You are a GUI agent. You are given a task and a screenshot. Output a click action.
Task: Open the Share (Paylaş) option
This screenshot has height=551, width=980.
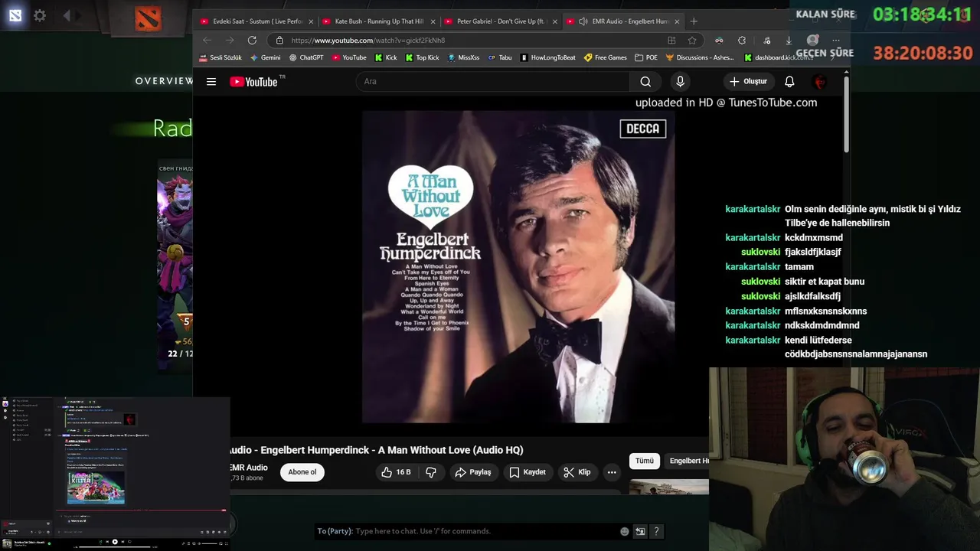pos(472,472)
